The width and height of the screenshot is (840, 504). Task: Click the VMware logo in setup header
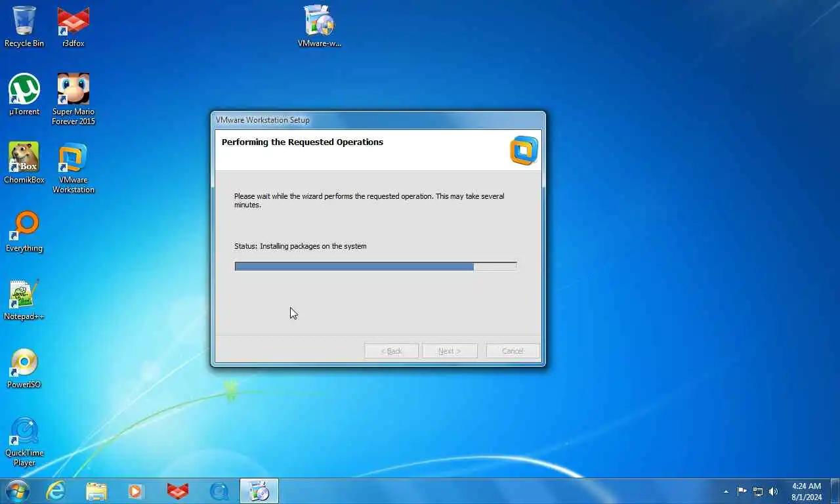[524, 150]
